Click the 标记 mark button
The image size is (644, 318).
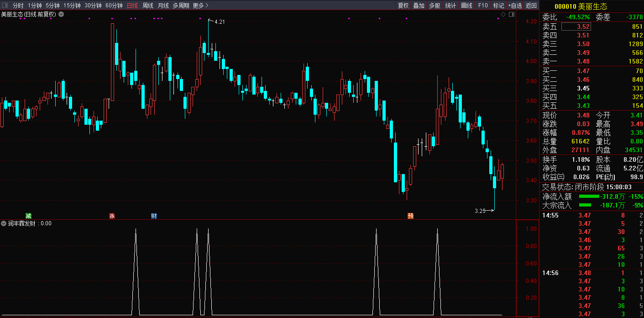point(498,5)
